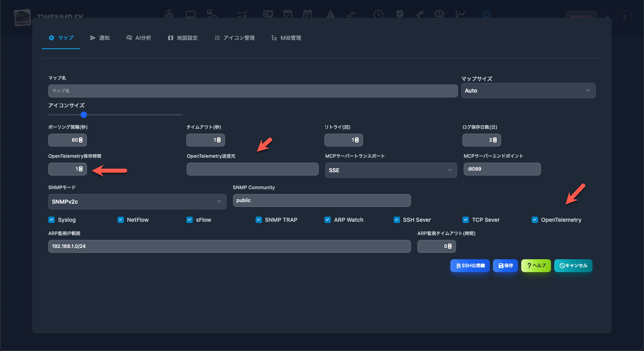Toggle the SNMP TRAP checkbox
This screenshot has width=644, height=351.
[x=259, y=220]
